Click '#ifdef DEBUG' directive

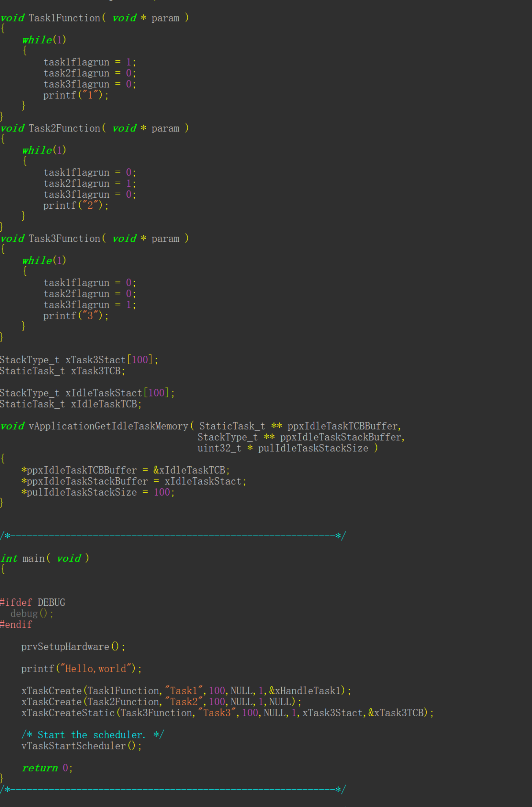(x=32, y=603)
